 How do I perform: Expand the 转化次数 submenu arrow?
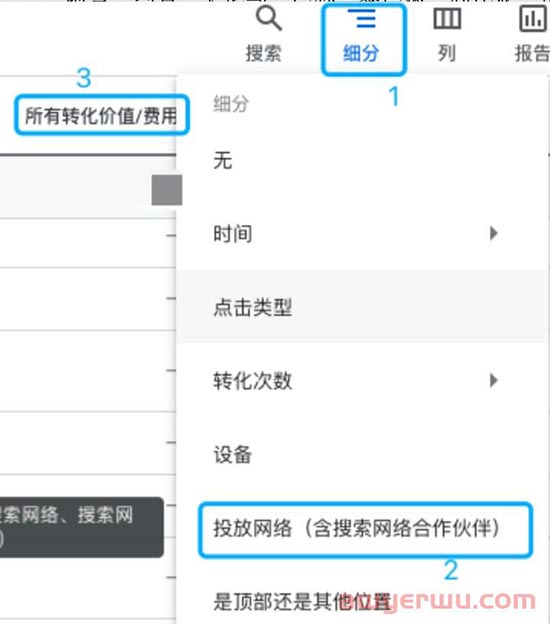[x=493, y=381]
